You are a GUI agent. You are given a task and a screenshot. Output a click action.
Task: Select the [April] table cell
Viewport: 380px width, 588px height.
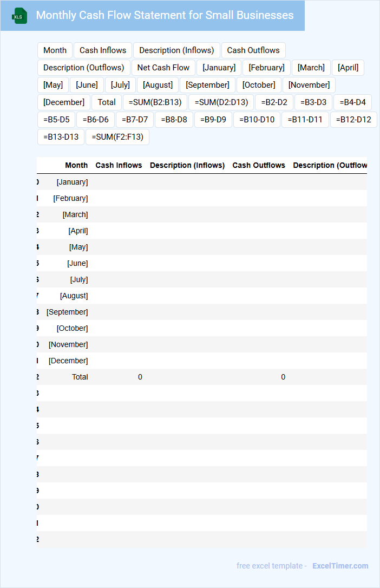pyautogui.click(x=78, y=231)
